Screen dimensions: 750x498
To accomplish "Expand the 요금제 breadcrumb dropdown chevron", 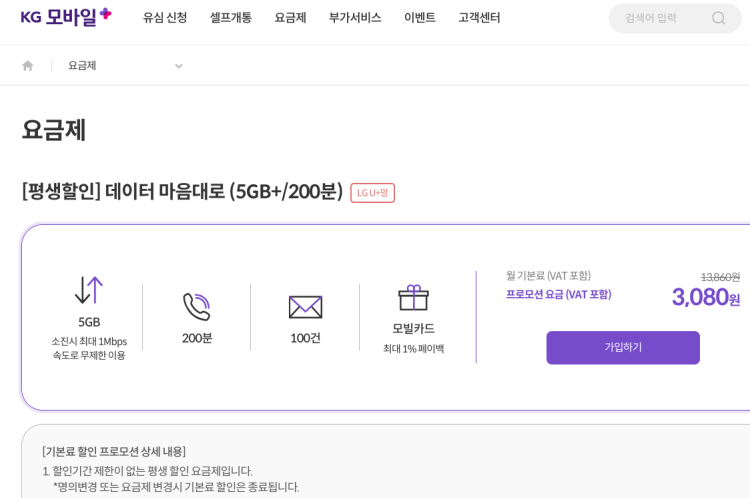I will tap(179, 66).
